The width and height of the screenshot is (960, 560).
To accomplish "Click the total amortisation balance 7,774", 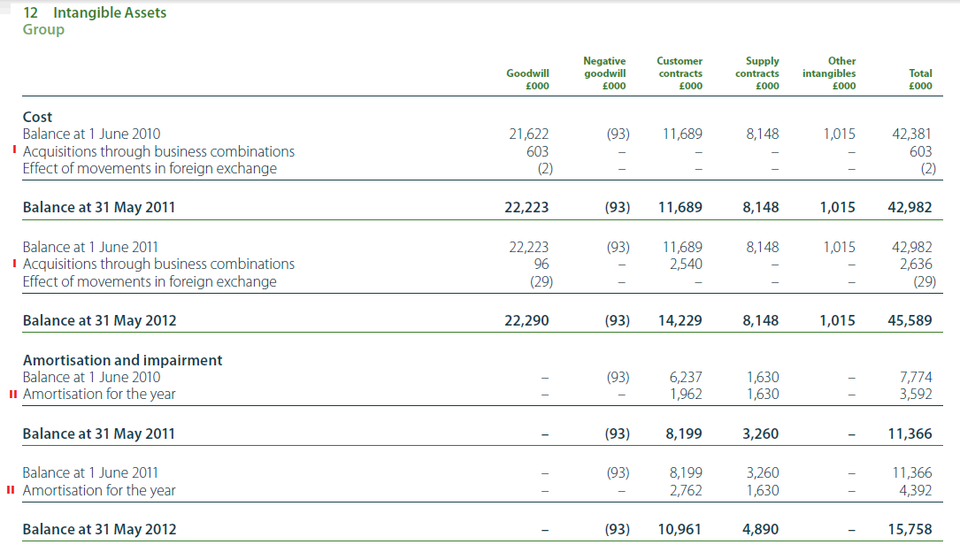I will (x=916, y=377).
